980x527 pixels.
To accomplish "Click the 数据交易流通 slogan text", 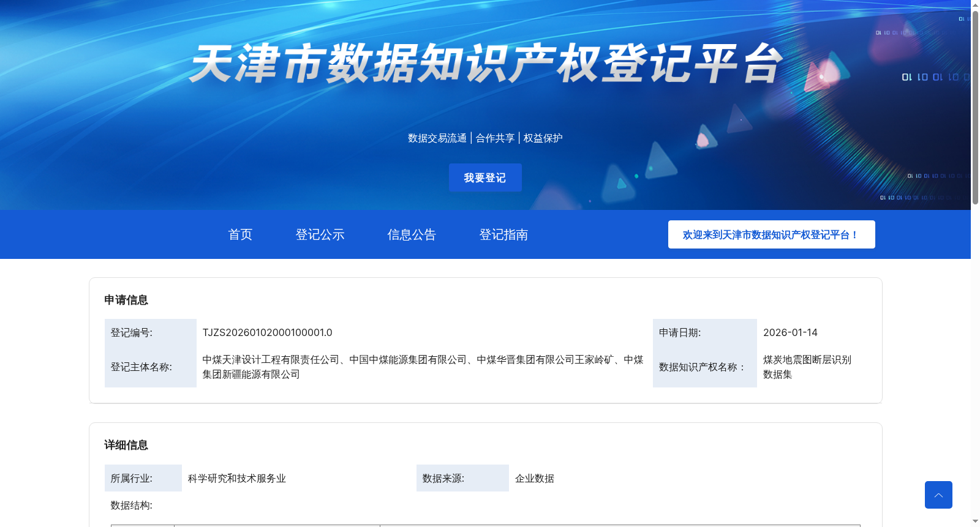I will 437,138.
